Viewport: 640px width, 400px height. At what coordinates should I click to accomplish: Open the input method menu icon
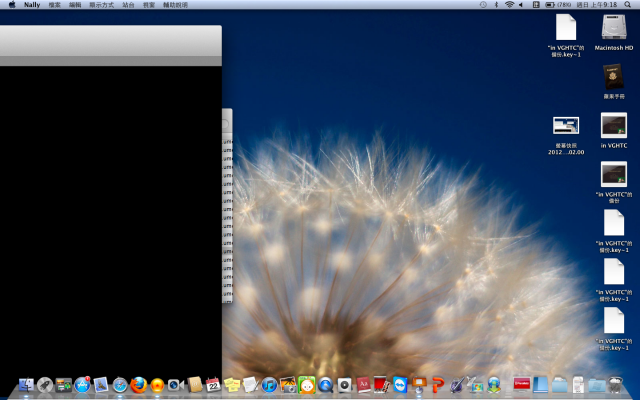536,4
